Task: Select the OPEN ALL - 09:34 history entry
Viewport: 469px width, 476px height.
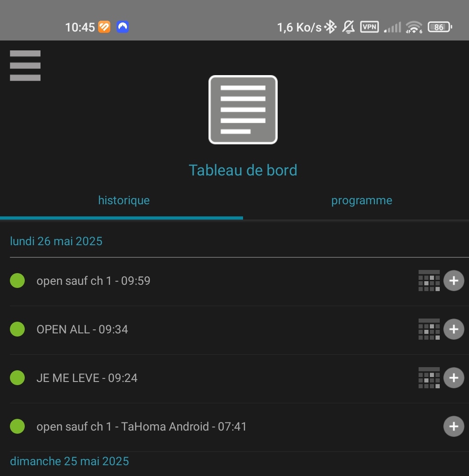Action: coord(82,329)
